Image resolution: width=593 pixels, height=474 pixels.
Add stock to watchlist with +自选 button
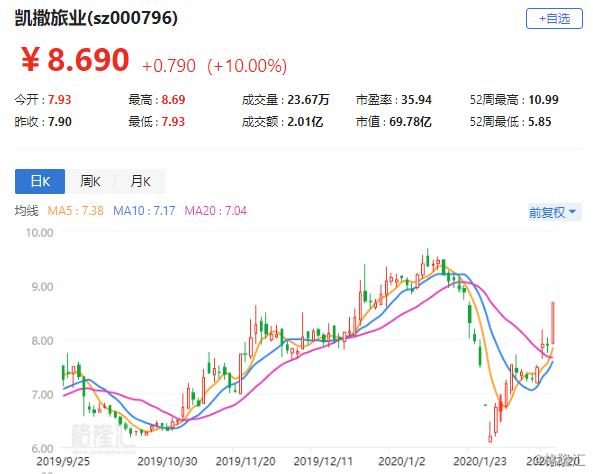(x=554, y=19)
